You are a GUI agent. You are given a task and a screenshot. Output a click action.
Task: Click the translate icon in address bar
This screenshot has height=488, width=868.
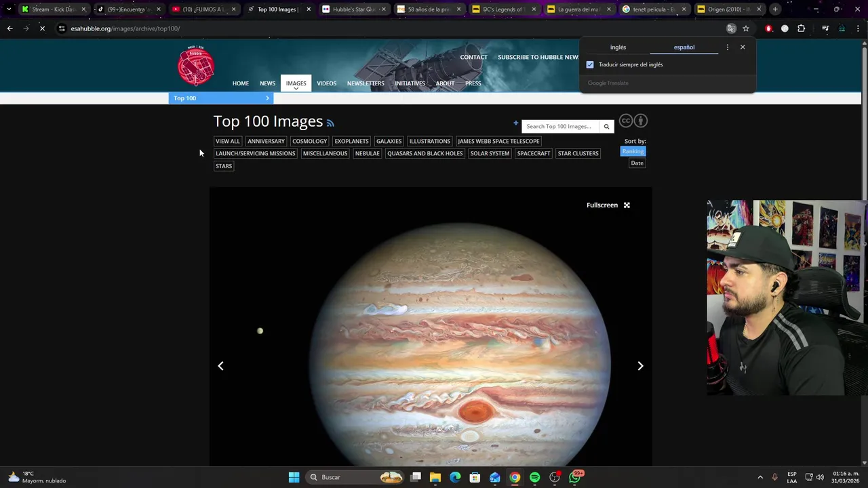[731, 28]
